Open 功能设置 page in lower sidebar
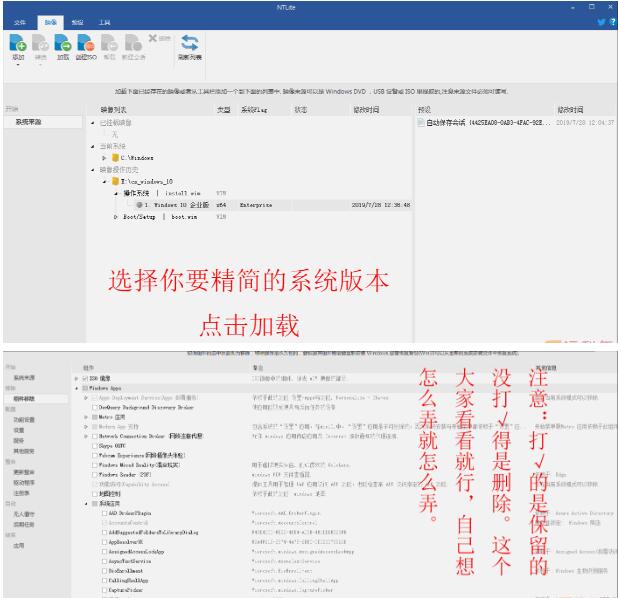Image resolution: width=618 pixels, height=598 pixels. tap(24, 420)
